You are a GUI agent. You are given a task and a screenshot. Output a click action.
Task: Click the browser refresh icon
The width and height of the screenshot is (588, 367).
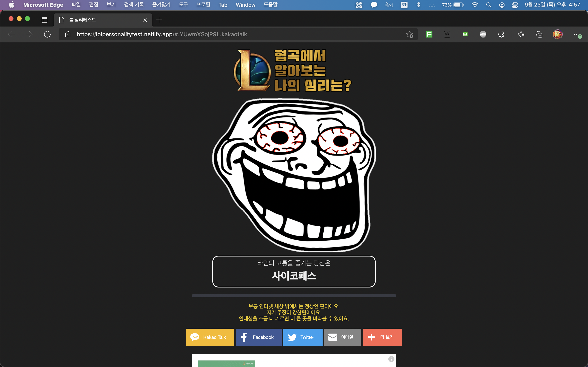47,34
